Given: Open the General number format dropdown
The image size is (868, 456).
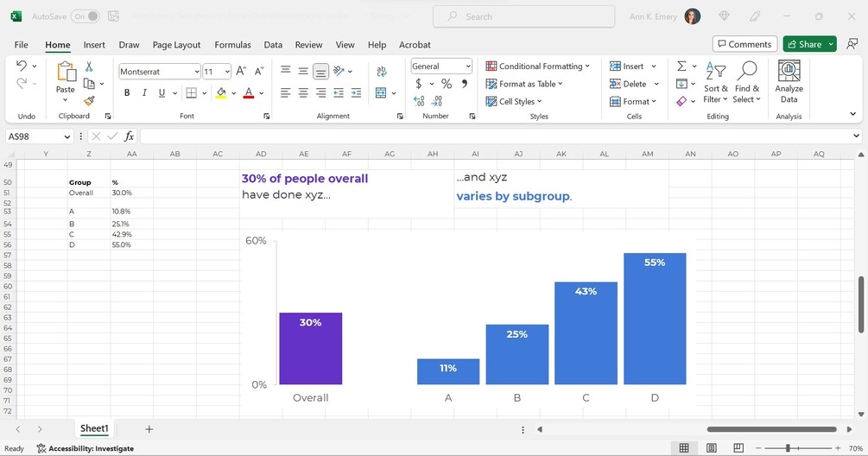Looking at the screenshot, I should (468, 66).
